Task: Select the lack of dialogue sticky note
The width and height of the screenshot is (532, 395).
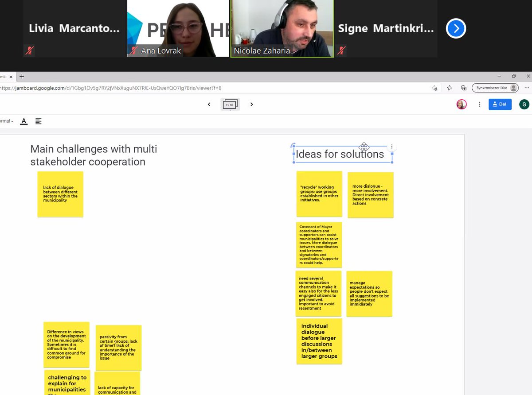Action: coord(60,194)
